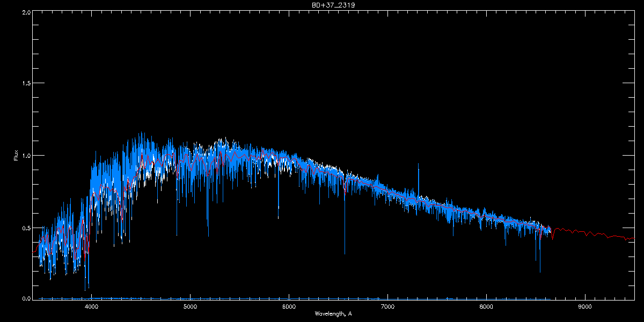Click the Wavelength, A x-axis label
This screenshot has height=322, width=644.
tap(333, 313)
